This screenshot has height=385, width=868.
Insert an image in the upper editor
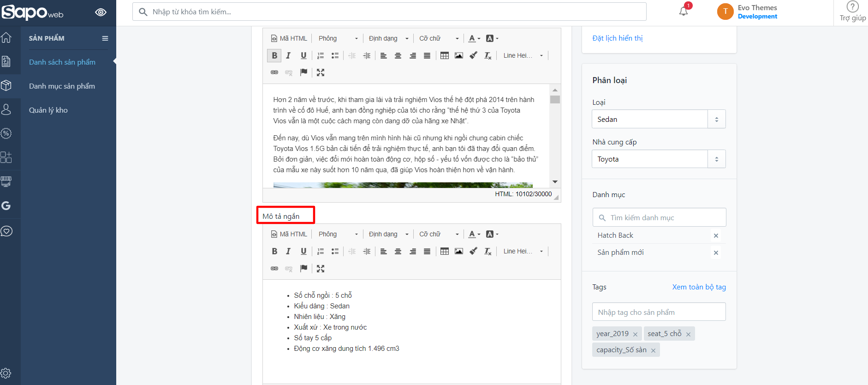tap(459, 56)
